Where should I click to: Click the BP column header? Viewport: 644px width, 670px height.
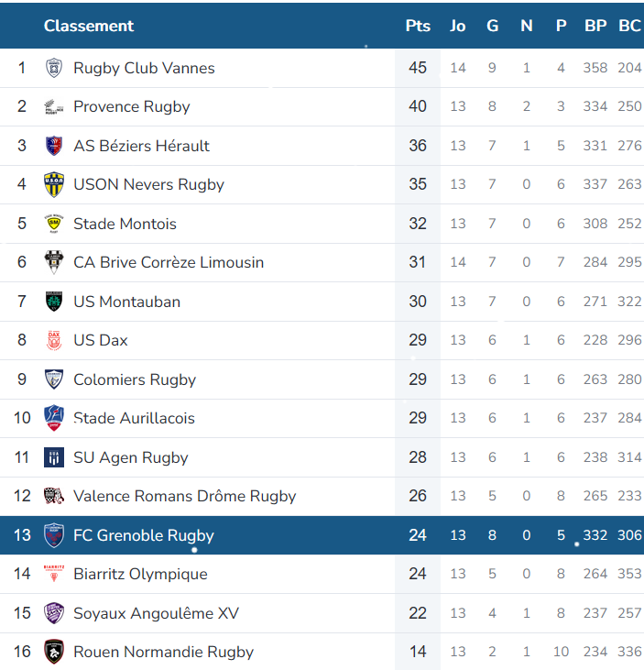[x=595, y=26]
